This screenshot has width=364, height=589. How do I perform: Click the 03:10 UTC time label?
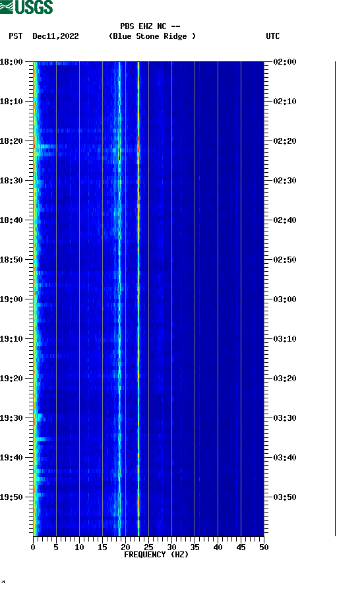point(285,339)
